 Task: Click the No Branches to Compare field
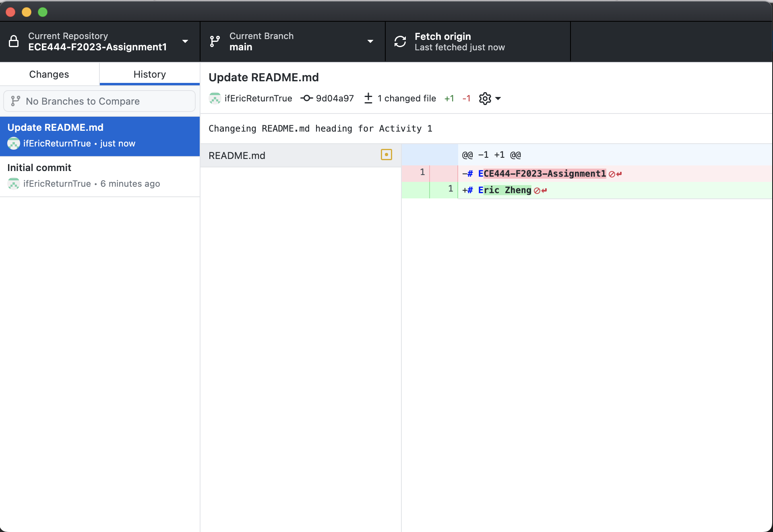[x=99, y=101]
